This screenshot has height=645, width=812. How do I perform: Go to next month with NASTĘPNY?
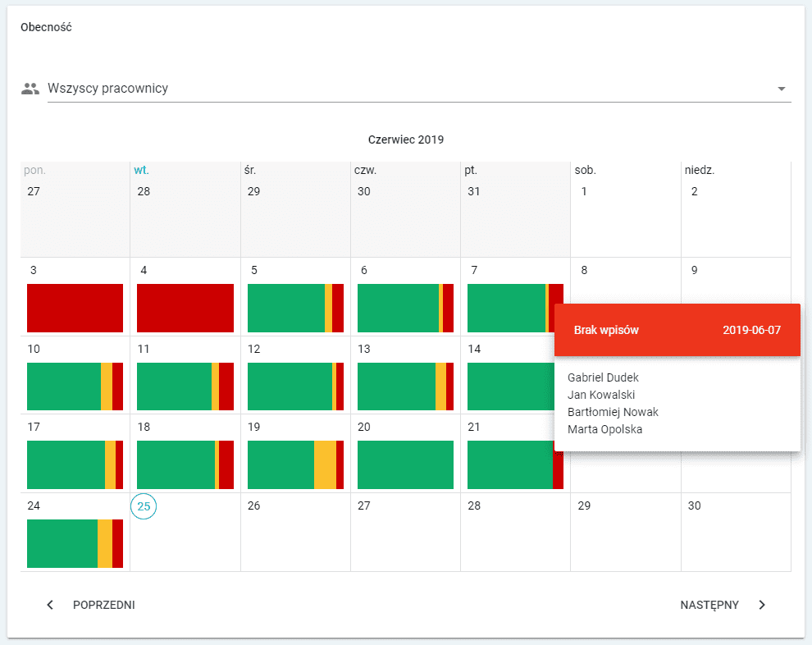click(709, 605)
